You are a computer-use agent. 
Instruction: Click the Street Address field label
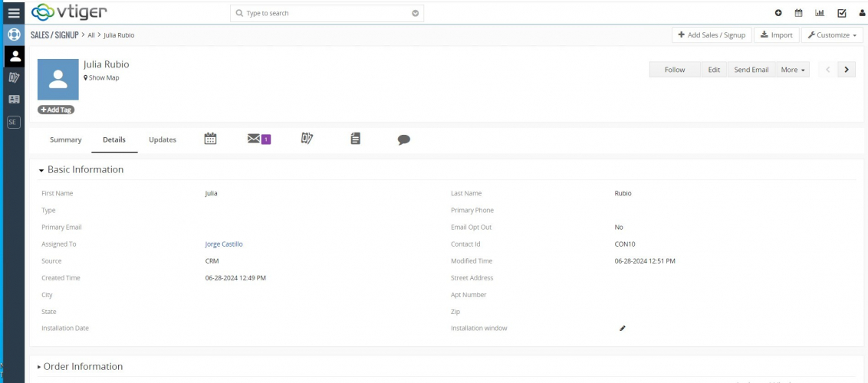pyautogui.click(x=472, y=278)
